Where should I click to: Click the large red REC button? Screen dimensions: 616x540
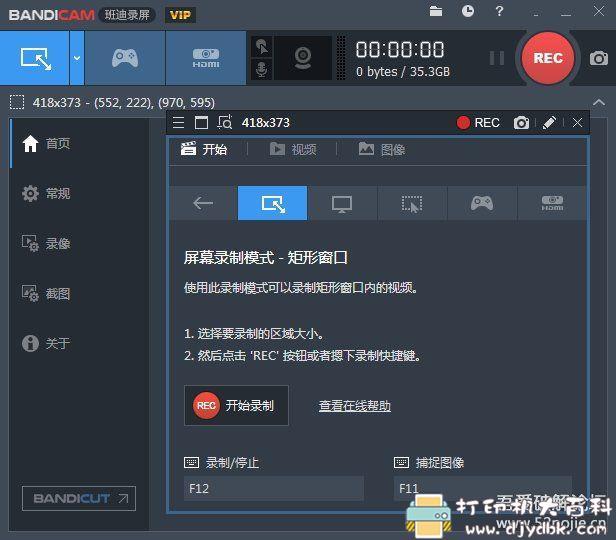[548, 58]
